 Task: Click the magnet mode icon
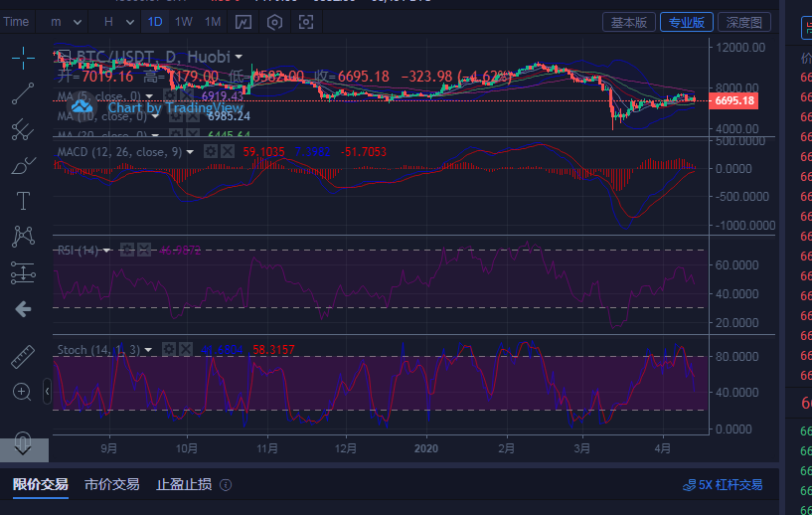point(23,441)
